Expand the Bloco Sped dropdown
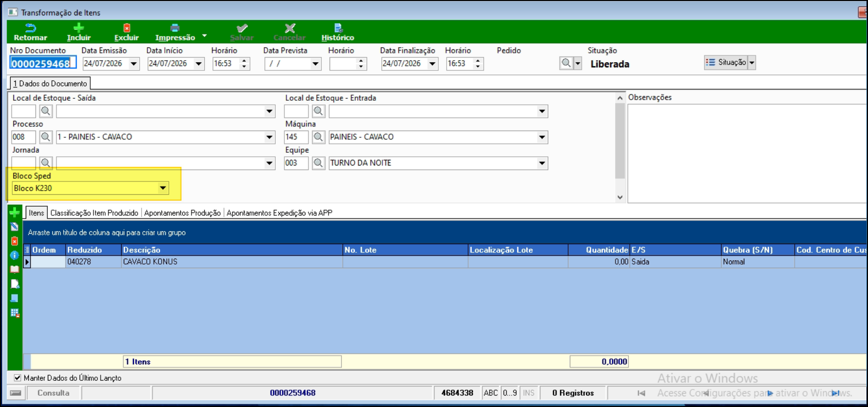This screenshot has height=407, width=868. click(163, 188)
